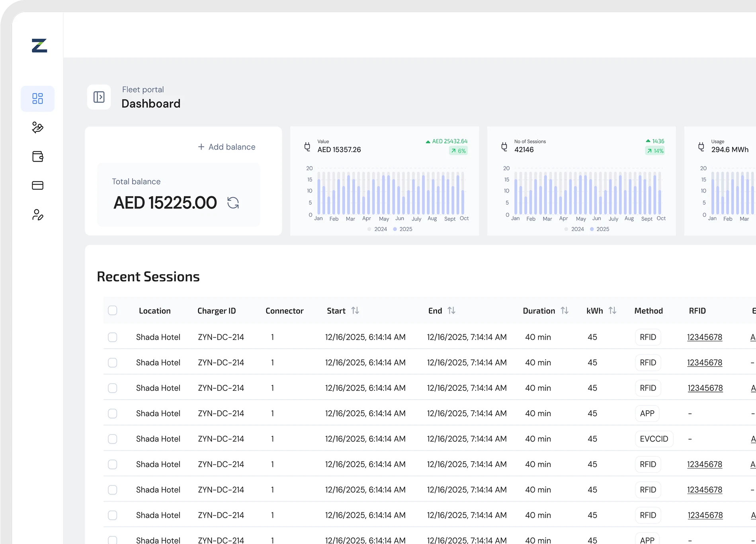
Task: Select the dashboard grid icon in sidebar
Action: (38, 99)
